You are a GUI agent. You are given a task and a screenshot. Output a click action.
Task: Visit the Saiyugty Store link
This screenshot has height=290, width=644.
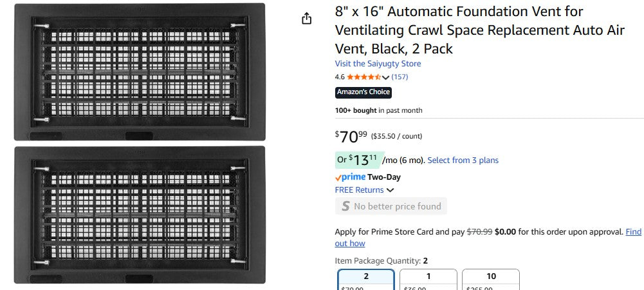tap(378, 64)
